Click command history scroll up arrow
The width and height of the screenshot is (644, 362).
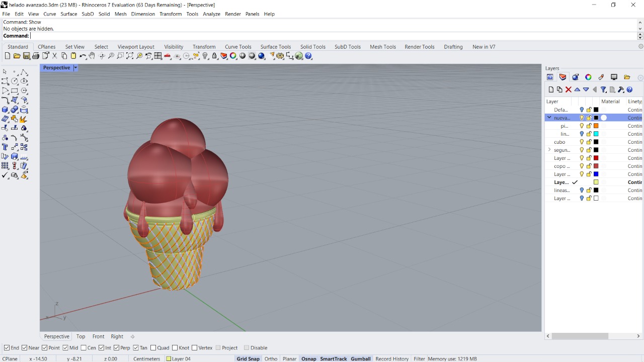click(x=640, y=22)
